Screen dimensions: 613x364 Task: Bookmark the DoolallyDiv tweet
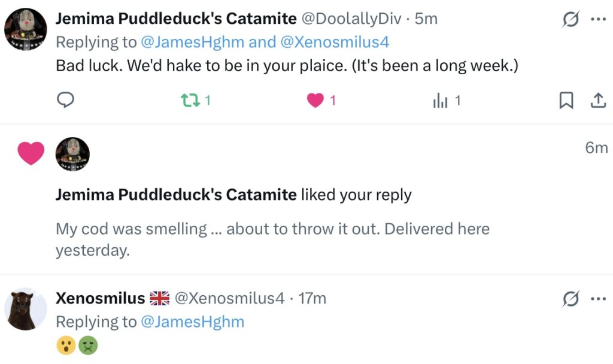[566, 101]
